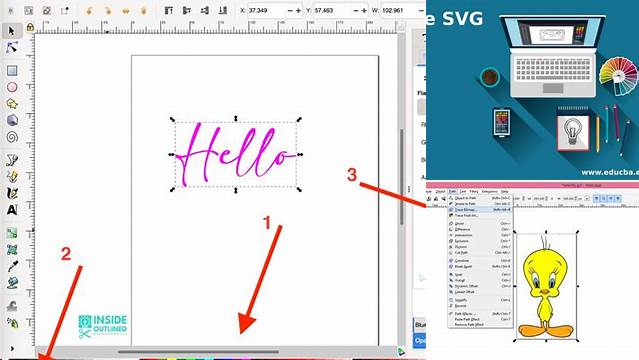Image resolution: width=639 pixels, height=360 pixels.
Task: Expand the hidden tools chevron at toolbox bottom
Action: (12, 349)
